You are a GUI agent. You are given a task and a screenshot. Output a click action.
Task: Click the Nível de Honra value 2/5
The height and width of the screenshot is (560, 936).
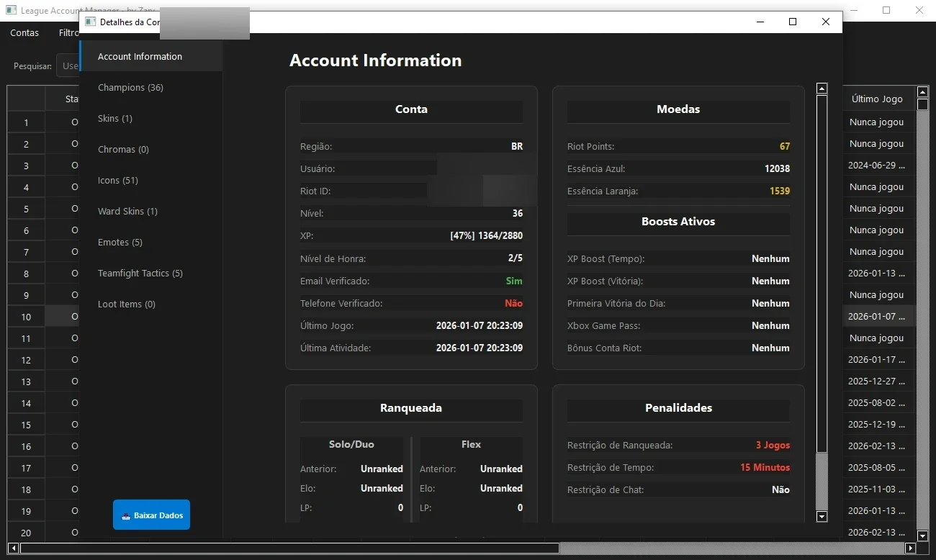[515, 258]
